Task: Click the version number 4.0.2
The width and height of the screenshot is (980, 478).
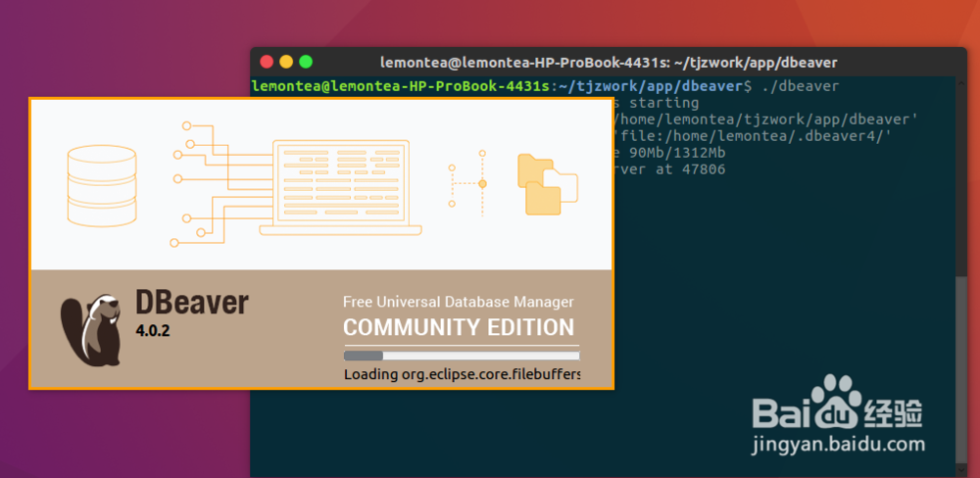Action: click(153, 331)
